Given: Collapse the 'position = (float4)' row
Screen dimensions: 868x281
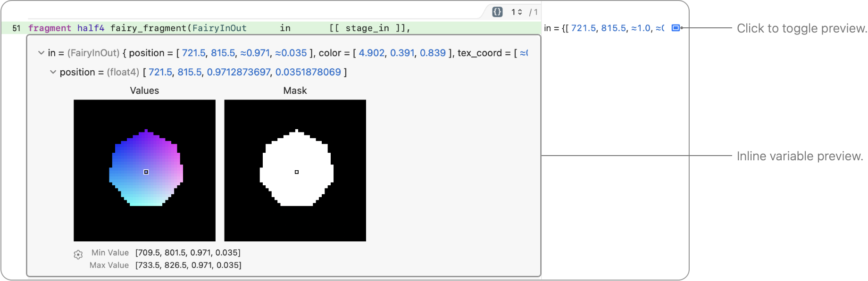Looking at the screenshot, I should (53, 72).
